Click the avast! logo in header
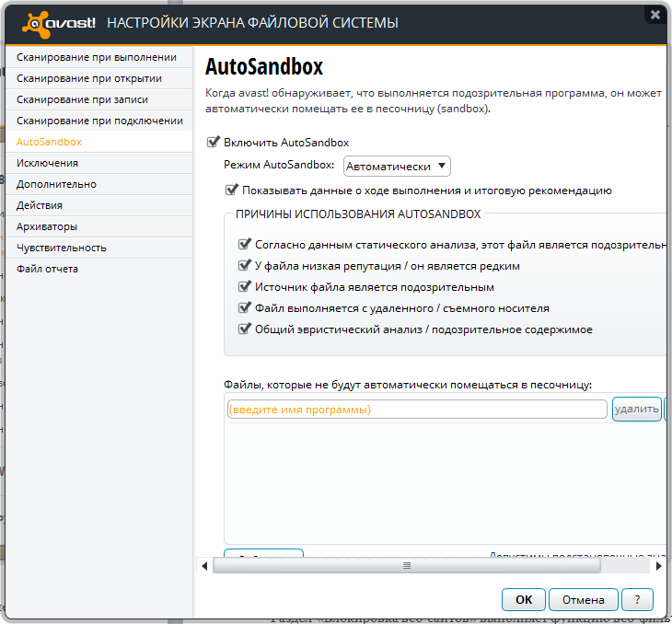Image resolution: width=672 pixels, height=624 pixels. (x=59, y=24)
